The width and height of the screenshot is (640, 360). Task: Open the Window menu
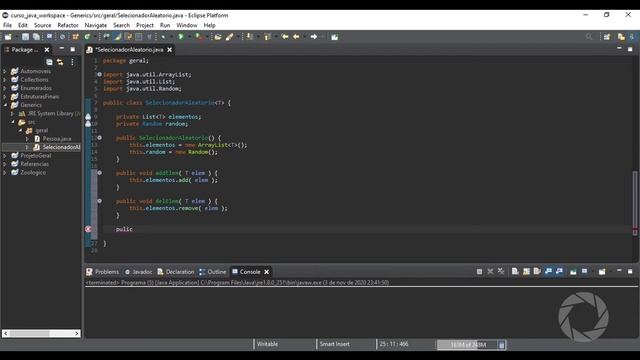[x=187, y=25]
